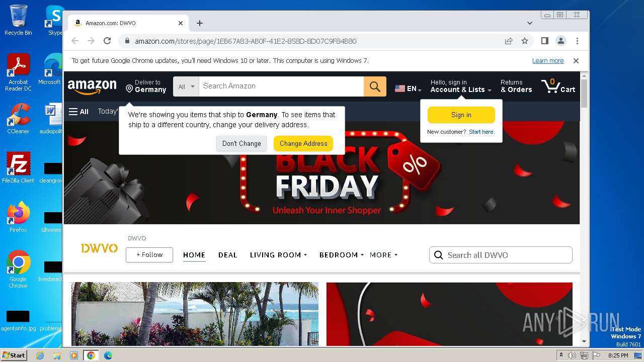The height and width of the screenshot is (362, 644).
Task: Expand the MORE store menu
Action: pyautogui.click(x=383, y=255)
